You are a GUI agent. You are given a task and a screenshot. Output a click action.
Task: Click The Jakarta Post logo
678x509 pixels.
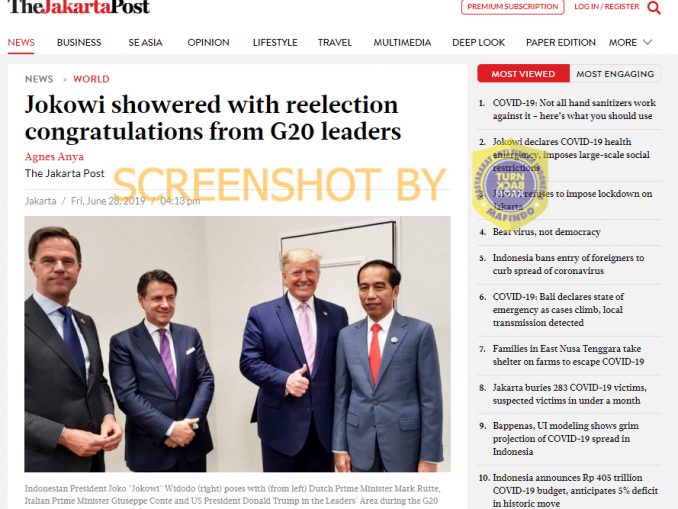pos(78,6)
